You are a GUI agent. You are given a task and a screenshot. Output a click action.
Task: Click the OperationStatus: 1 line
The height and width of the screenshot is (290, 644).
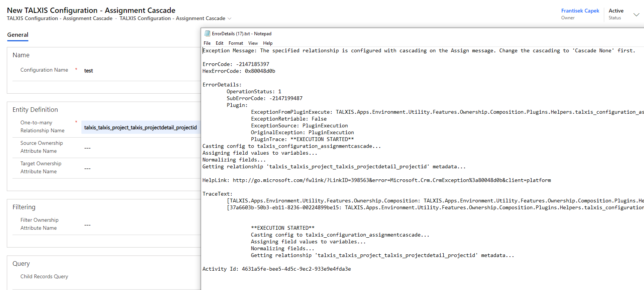254,91
